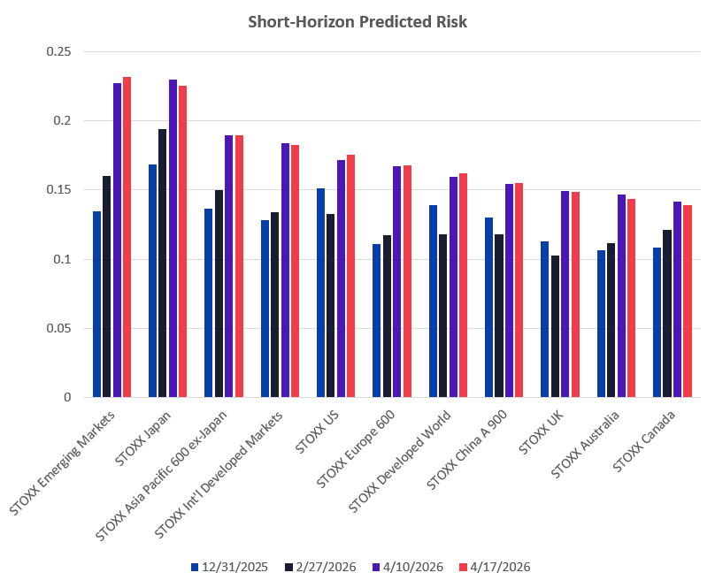Click the STOXX Emerging Markets axis label
This screenshot has height=588, width=715.
click(x=69, y=461)
